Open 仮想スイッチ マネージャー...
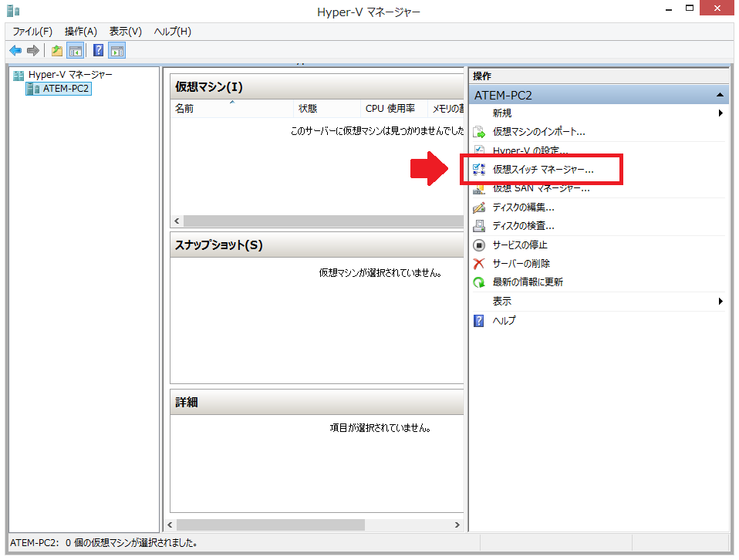This screenshot has width=739, height=560. [x=543, y=170]
